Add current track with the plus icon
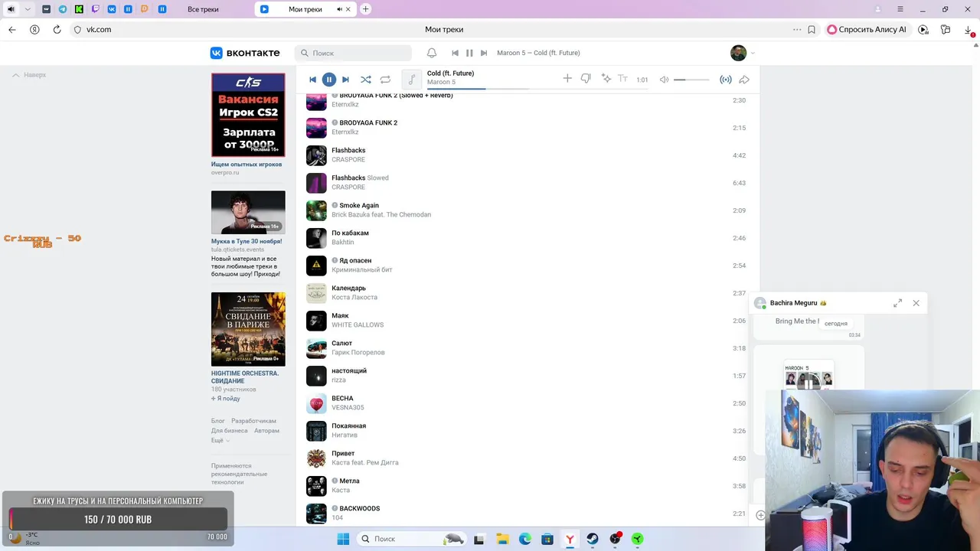This screenshot has height=551, width=980. pyautogui.click(x=567, y=79)
